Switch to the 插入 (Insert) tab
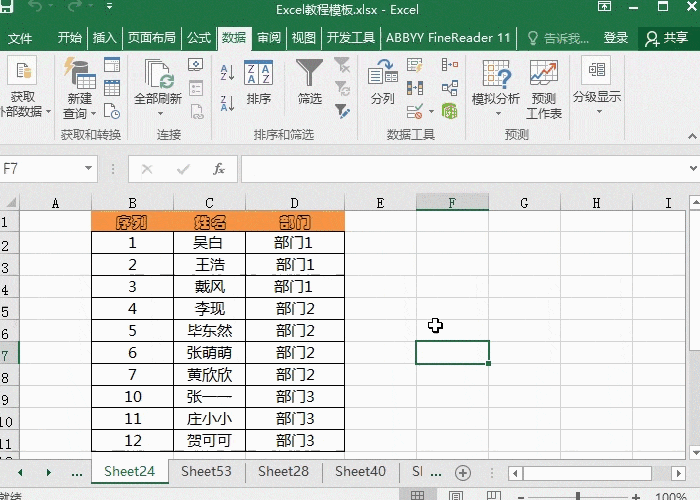The width and height of the screenshot is (700, 500). point(104,38)
